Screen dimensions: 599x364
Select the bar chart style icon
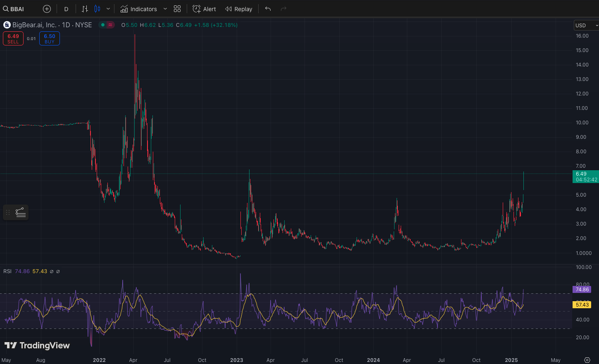85,9
